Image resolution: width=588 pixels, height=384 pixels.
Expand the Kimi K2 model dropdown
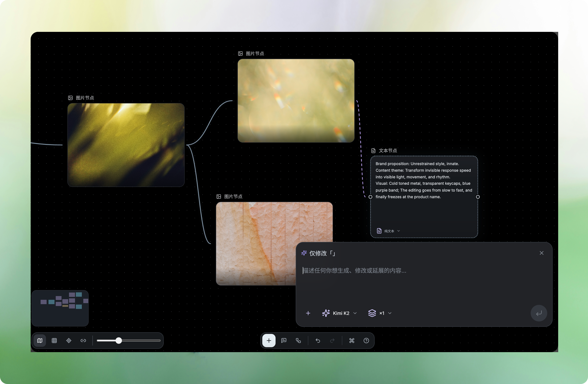coord(339,313)
